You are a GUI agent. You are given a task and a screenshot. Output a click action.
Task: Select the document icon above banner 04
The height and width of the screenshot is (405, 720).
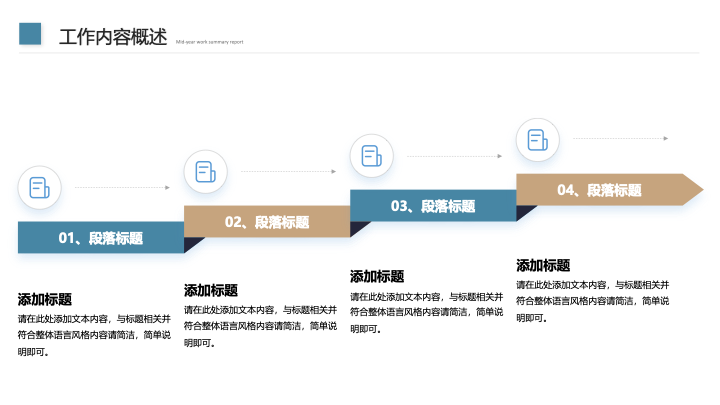pyautogui.click(x=537, y=140)
